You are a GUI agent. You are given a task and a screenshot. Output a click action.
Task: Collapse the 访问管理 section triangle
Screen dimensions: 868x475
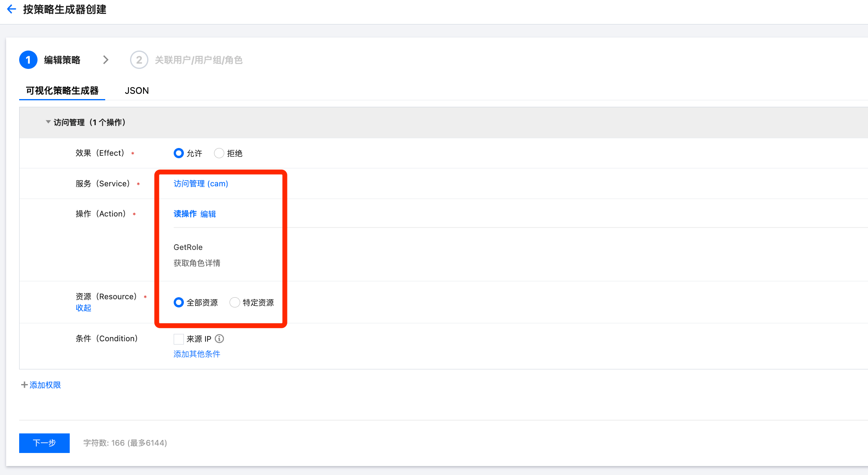point(48,122)
